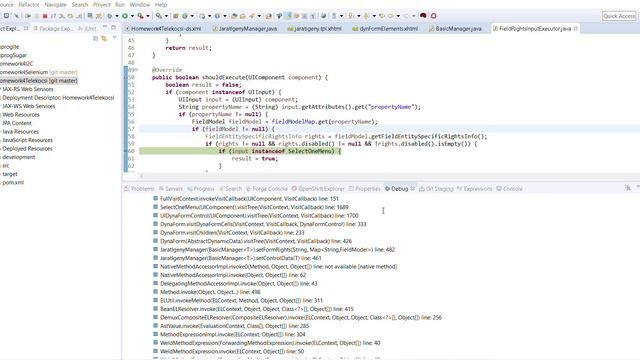Screen dimensions: 640x360
Task: Open the Project Explorer view menu arrow
Action: coord(114,38)
